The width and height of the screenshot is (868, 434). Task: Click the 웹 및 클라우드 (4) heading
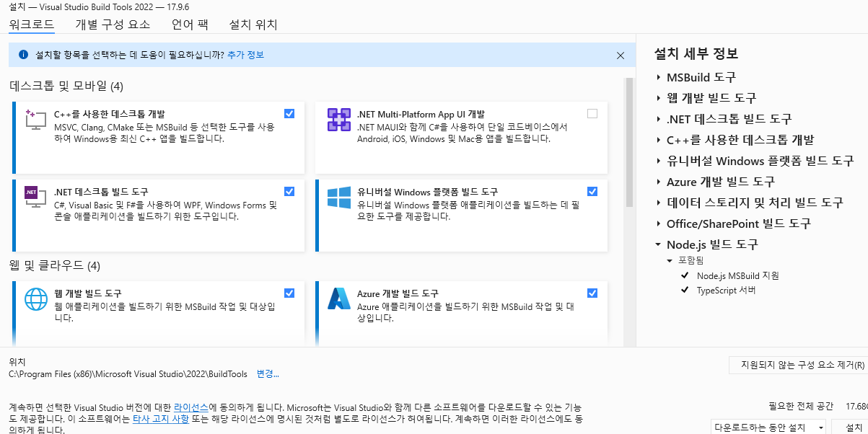pos(55,265)
